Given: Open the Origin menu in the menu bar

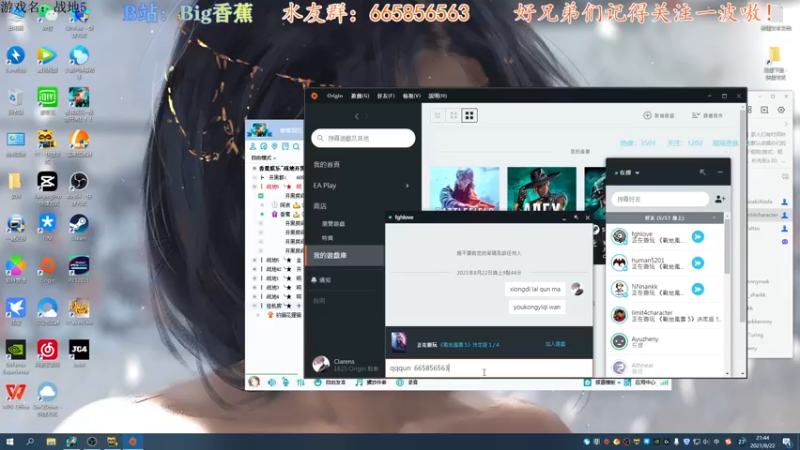Looking at the screenshot, I should tap(335, 96).
